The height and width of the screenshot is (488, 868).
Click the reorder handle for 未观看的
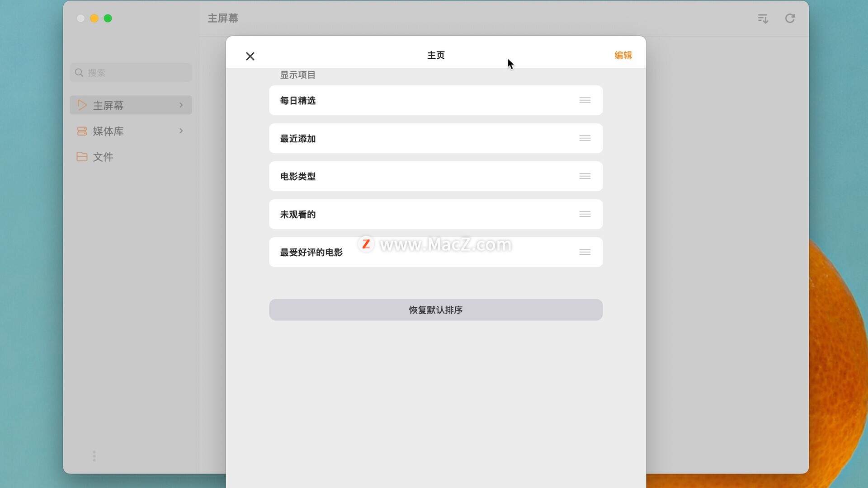tap(585, 214)
